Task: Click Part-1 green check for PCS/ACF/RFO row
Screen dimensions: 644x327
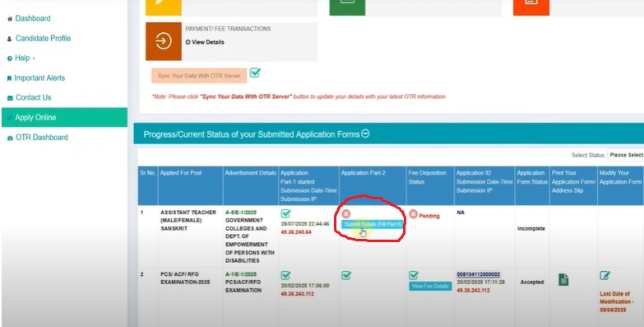Action: coord(286,275)
